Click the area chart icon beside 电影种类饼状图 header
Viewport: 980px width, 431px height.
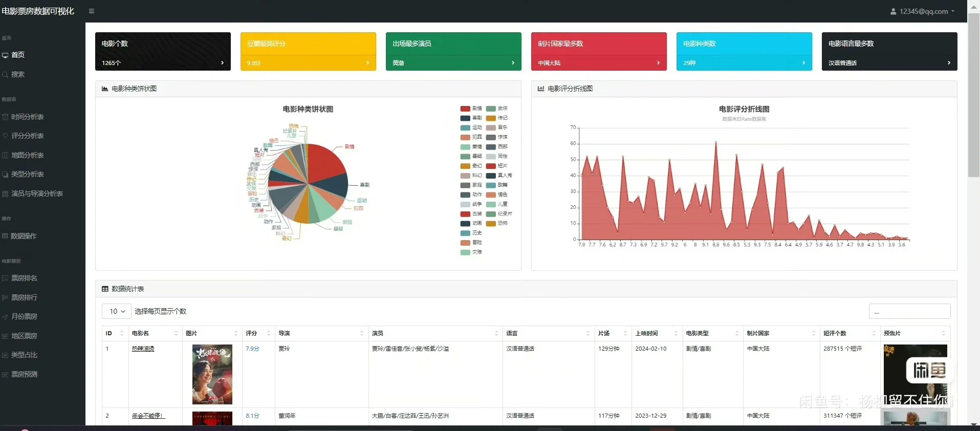coord(105,89)
